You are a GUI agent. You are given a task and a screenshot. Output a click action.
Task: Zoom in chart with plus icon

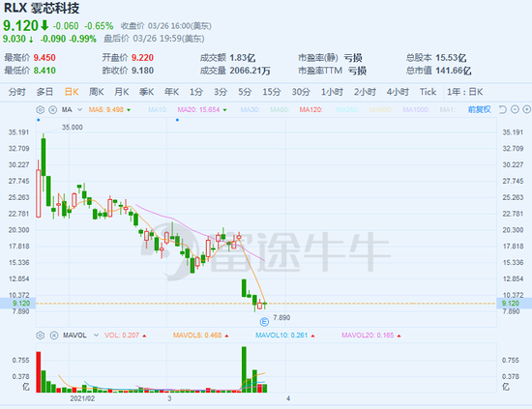click(526, 109)
